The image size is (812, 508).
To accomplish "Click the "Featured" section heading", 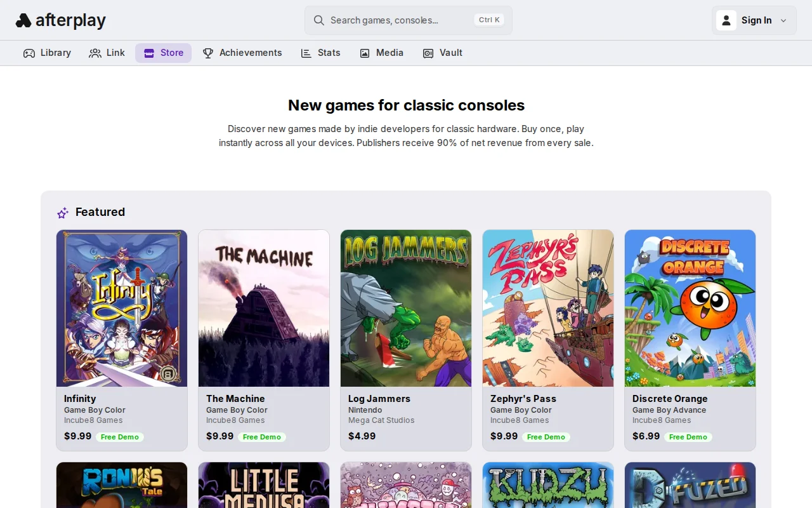I will (x=100, y=212).
